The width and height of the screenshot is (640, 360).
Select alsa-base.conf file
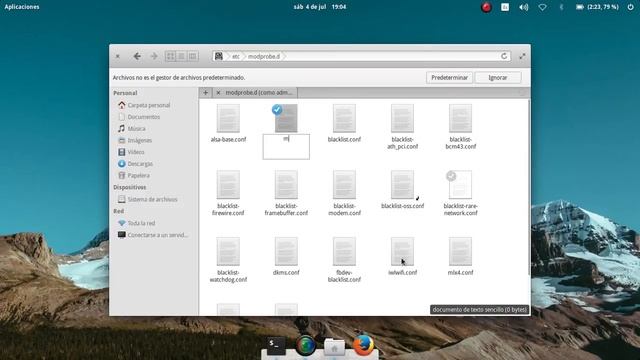coord(228,122)
